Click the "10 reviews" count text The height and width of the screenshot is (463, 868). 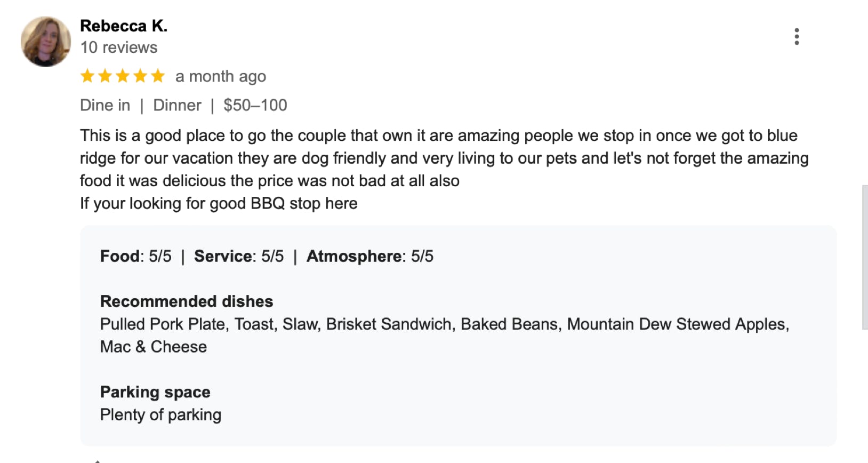click(x=119, y=47)
